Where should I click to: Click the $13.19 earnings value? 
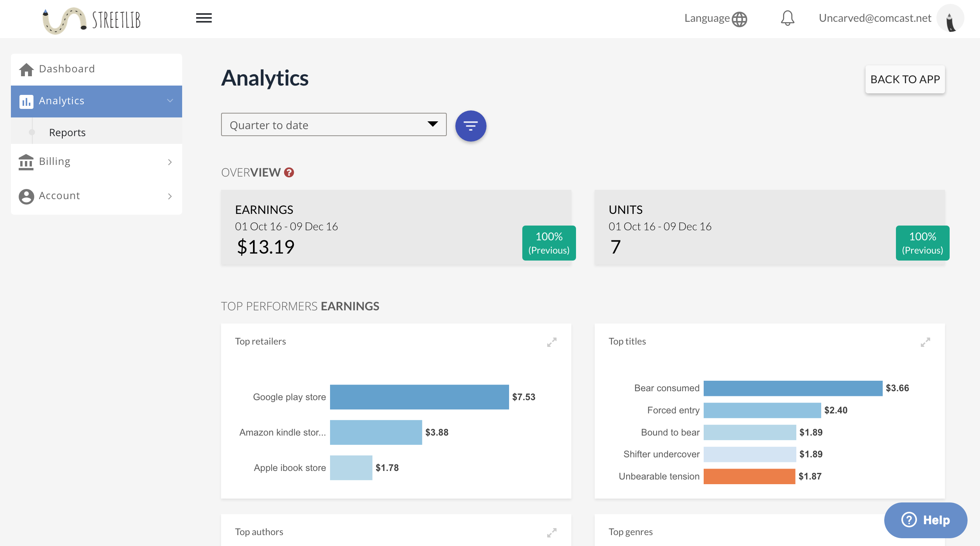tap(266, 247)
